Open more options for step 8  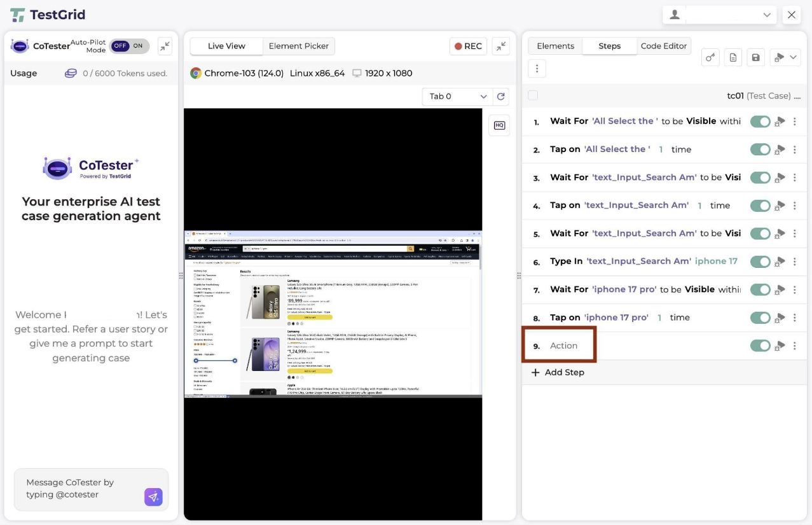click(795, 318)
